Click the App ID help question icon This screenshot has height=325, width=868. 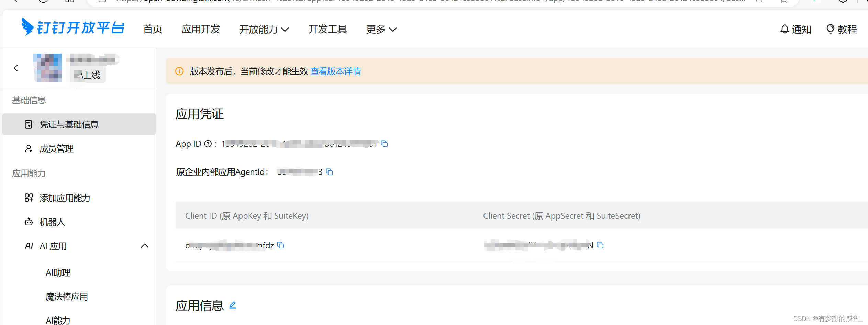point(208,144)
